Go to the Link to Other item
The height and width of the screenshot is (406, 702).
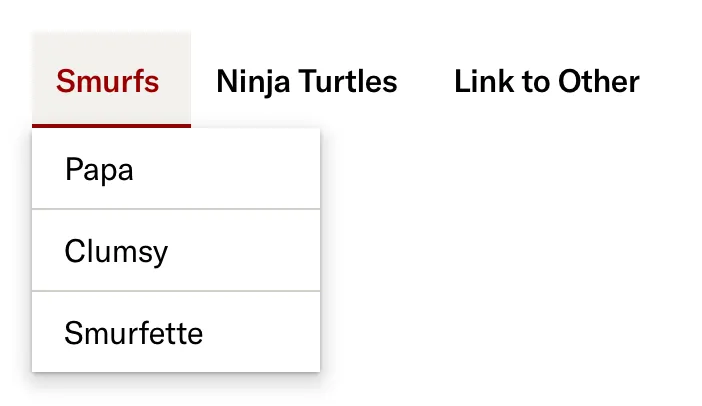tap(546, 81)
